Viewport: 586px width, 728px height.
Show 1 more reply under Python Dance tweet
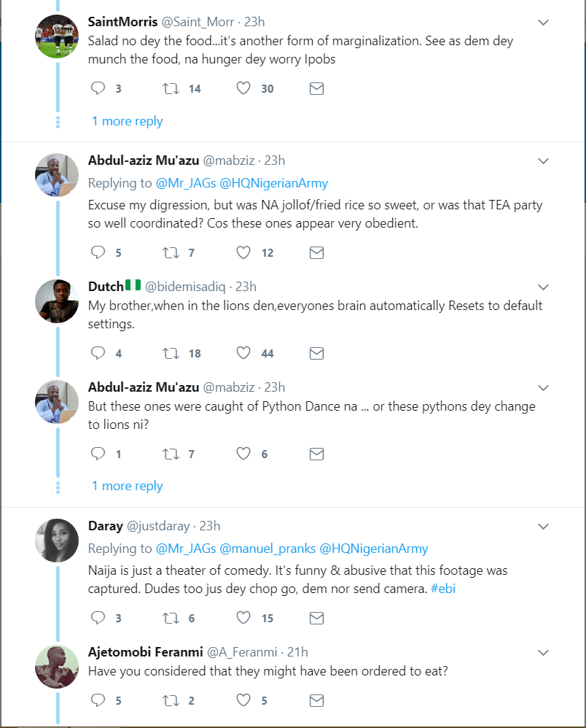click(x=127, y=486)
